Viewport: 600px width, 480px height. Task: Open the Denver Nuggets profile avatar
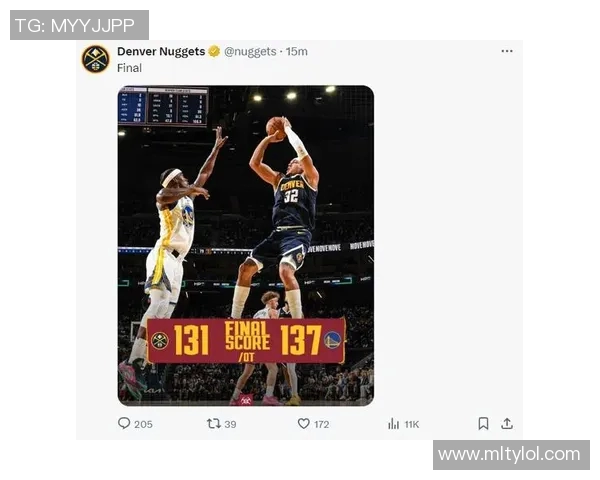pyautogui.click(x=95, y=59)
